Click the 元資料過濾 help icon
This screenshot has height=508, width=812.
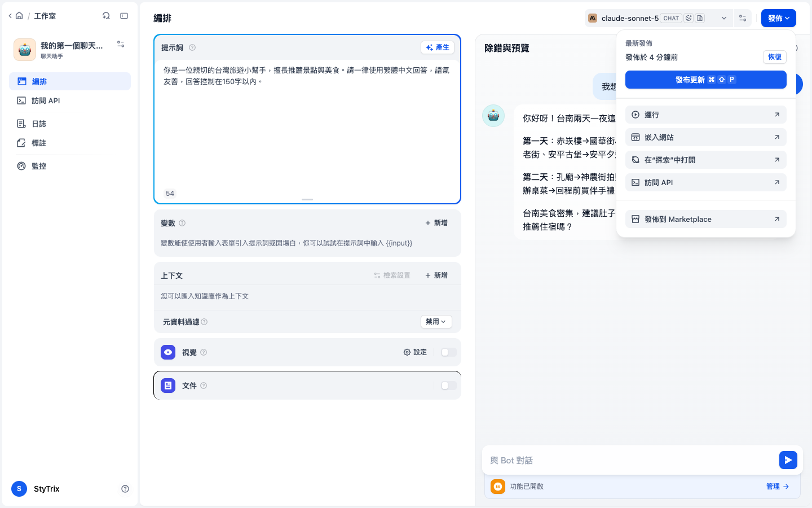(204, 322)
